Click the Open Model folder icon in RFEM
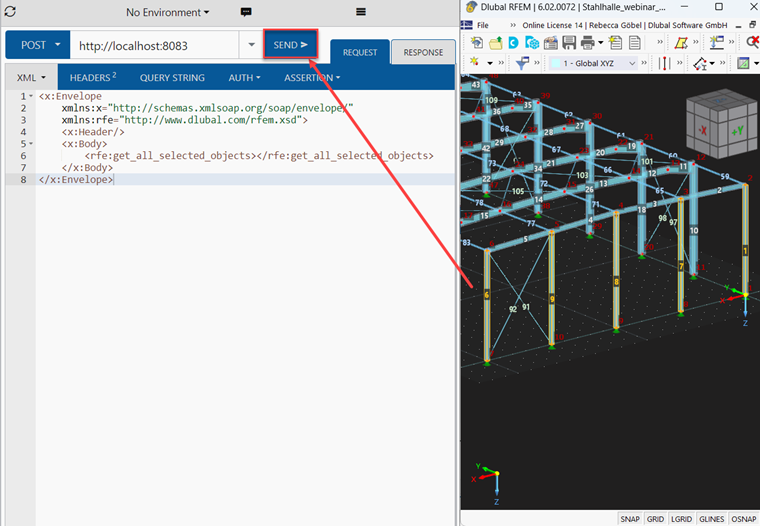 click(x=495, y=43)
